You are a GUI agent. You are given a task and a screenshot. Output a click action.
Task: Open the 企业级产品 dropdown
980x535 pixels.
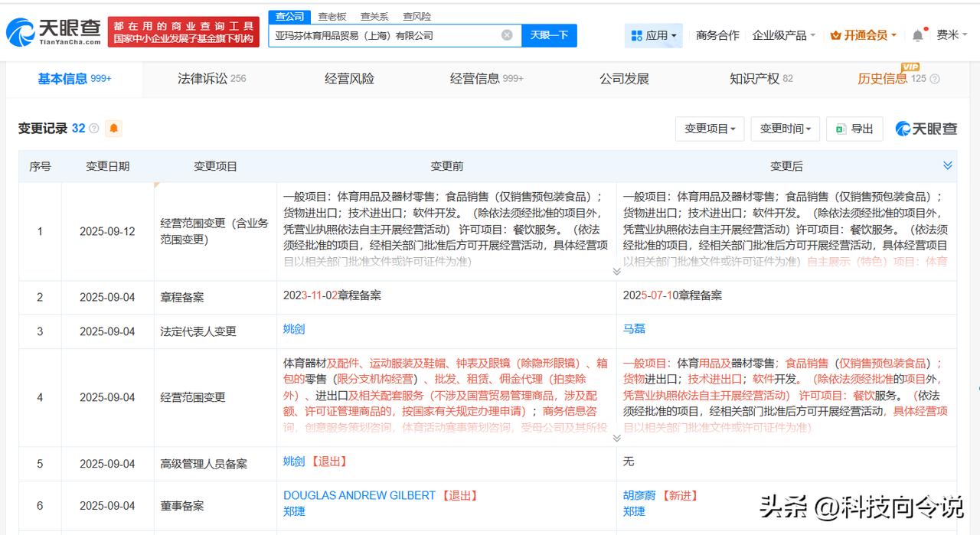coord(784,35)
